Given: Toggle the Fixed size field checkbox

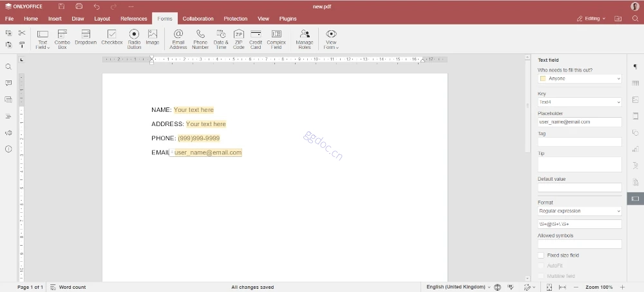Looking at the screenshot, I should click(x=541, y=255).
